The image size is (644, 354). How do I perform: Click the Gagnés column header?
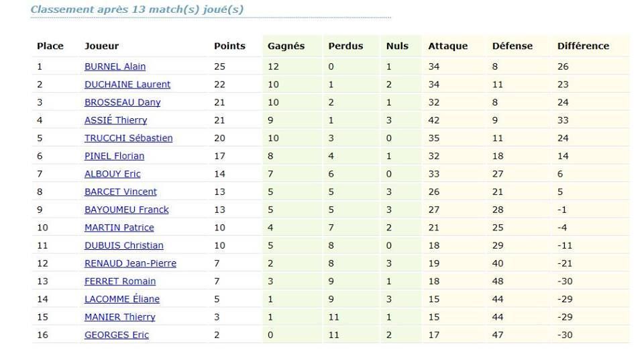click(x=286, y=46)
